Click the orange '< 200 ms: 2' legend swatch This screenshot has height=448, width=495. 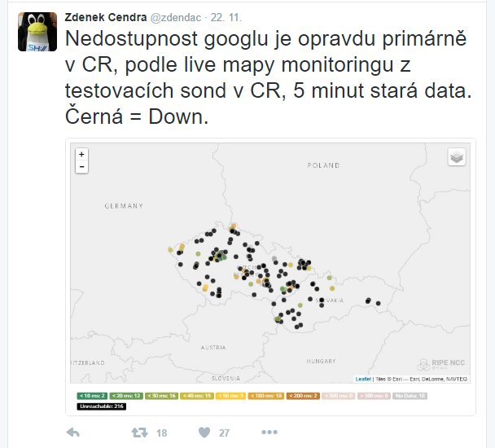pyautogui.click(x=302, y=395)
